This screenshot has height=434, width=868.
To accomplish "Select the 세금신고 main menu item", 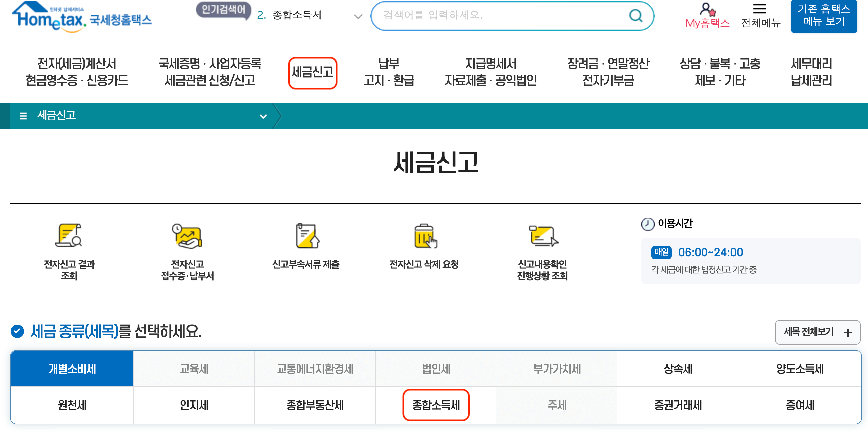I will tap(312, 72).
